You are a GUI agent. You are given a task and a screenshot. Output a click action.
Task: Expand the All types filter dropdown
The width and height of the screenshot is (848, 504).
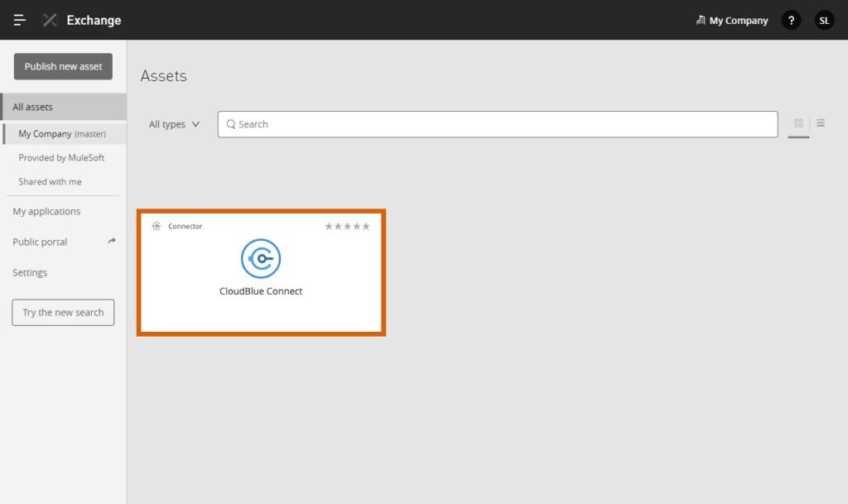[174, 124]
